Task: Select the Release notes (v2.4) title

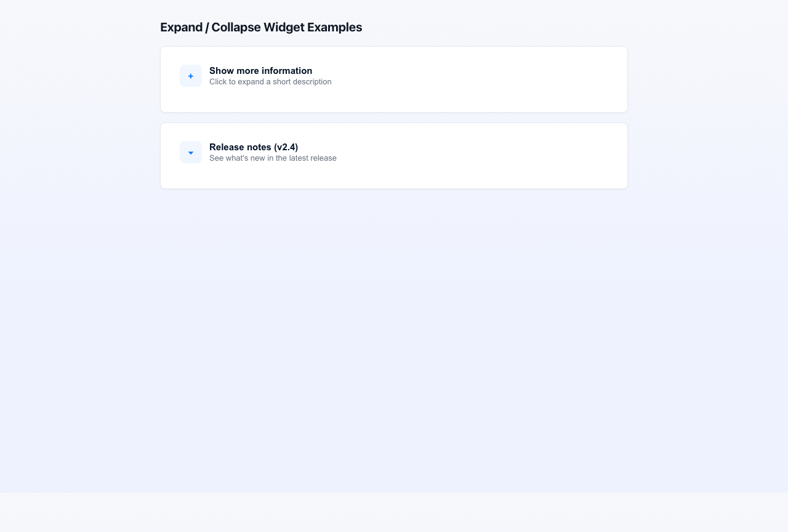Action: (x=254, y=147)
